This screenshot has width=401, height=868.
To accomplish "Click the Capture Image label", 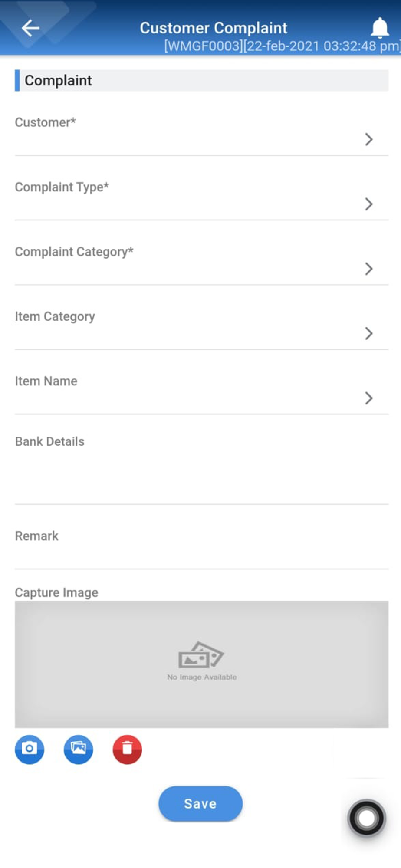I will (x=56, y=592).
